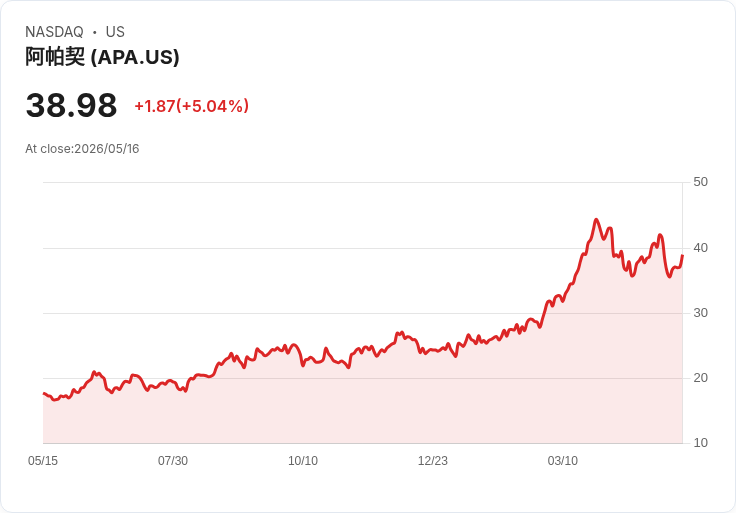This screenshot has height=513, width=736.
Task: Click the 20 price axis label
Action: 700,378
